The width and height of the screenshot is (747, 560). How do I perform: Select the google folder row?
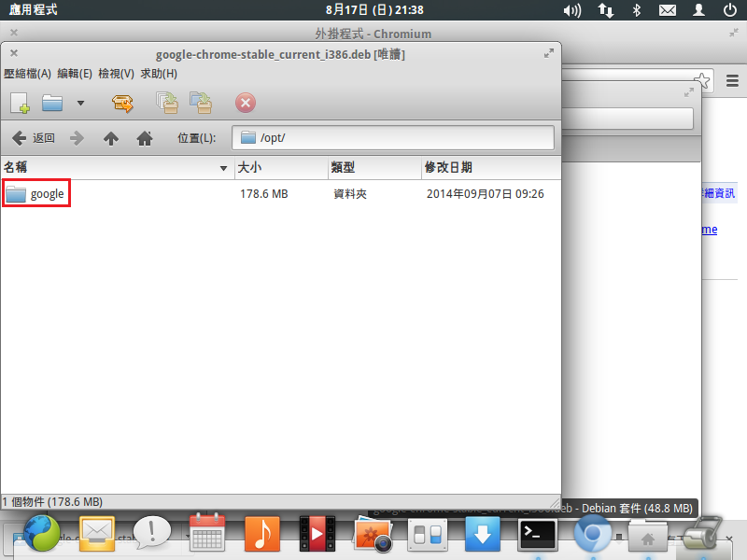pyautogui.click(x=281, y=194)
